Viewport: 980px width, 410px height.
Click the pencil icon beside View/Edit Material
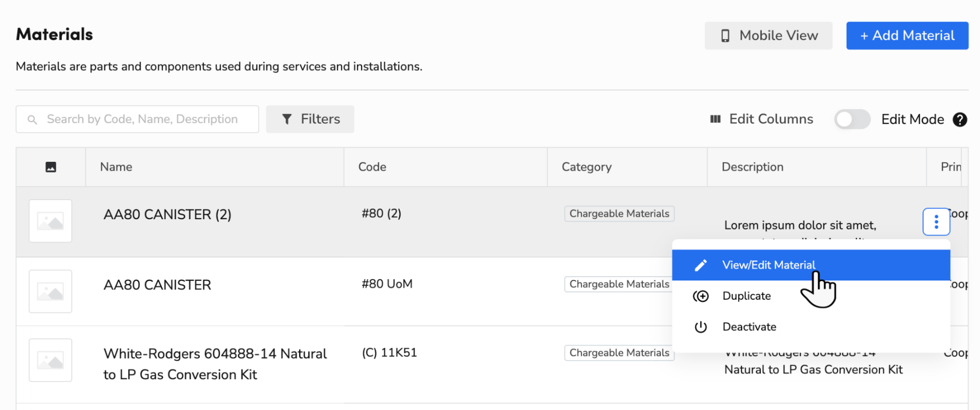coord(701,265)
